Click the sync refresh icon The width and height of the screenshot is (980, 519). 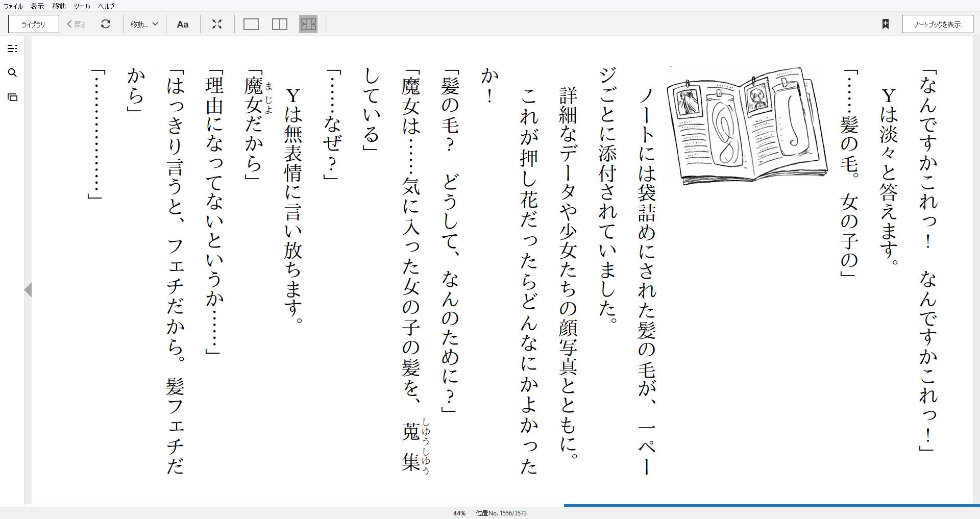(106, 24)
